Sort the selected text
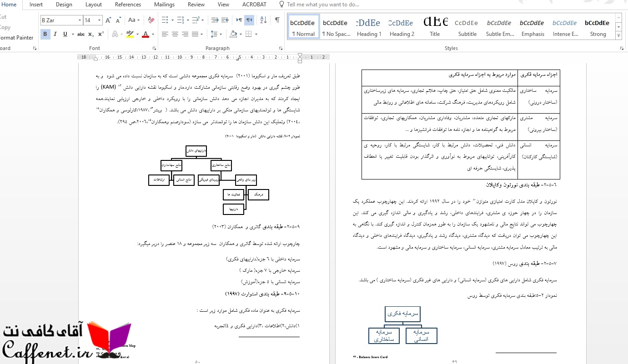Image resolution: width=628 pixels, height=364 pixels. click(x=263, y=20)
